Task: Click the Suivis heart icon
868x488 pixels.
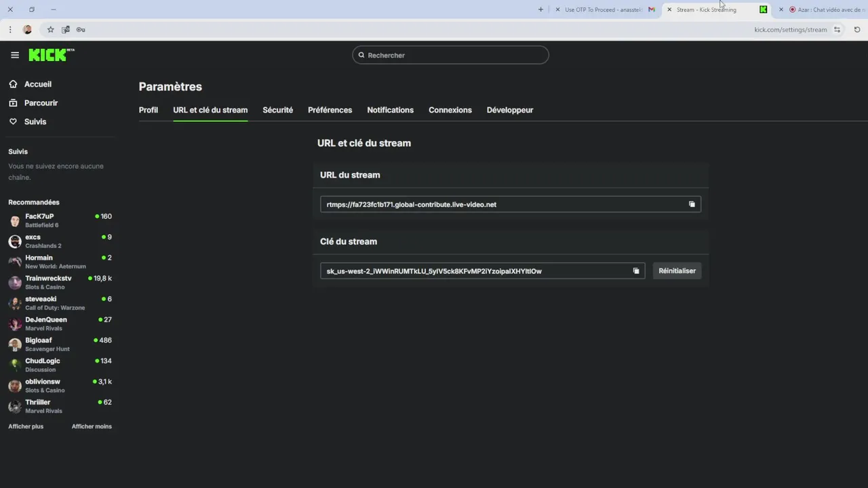Action: 13,121
